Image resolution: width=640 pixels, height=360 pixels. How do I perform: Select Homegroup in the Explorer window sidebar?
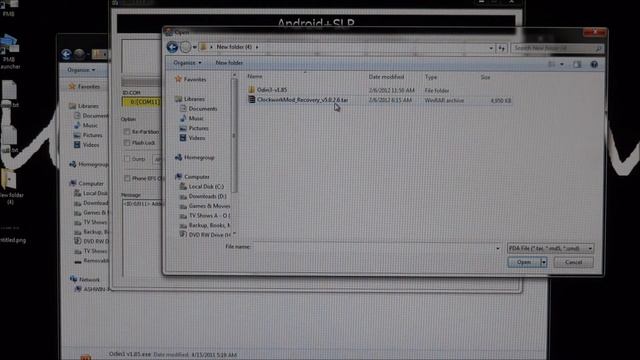coord(93,164)
